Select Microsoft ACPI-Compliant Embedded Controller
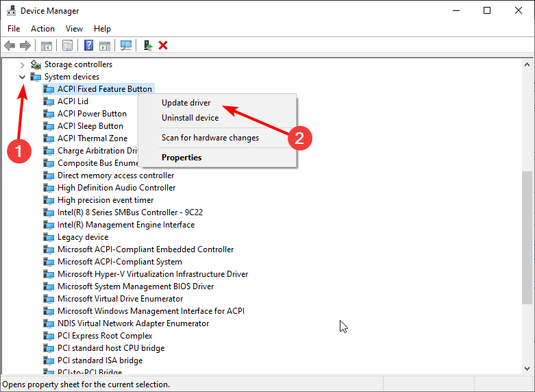Viewport: 535px width, 392px height. click(x=145, y=249)
